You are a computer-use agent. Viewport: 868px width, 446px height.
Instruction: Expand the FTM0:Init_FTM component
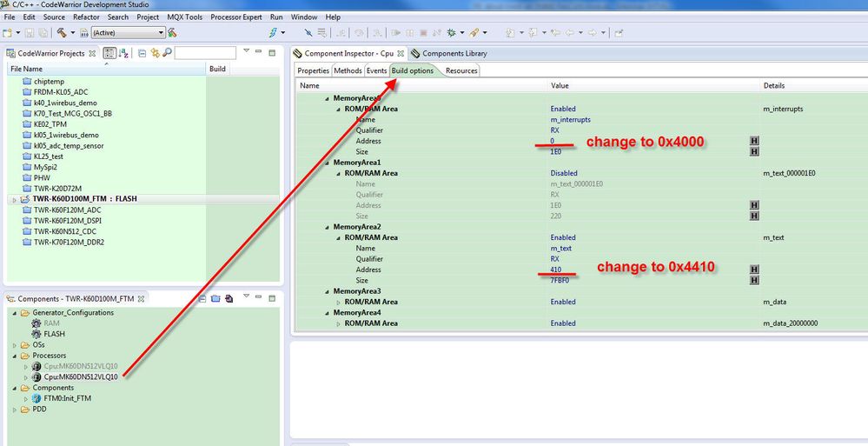(25, 399)
